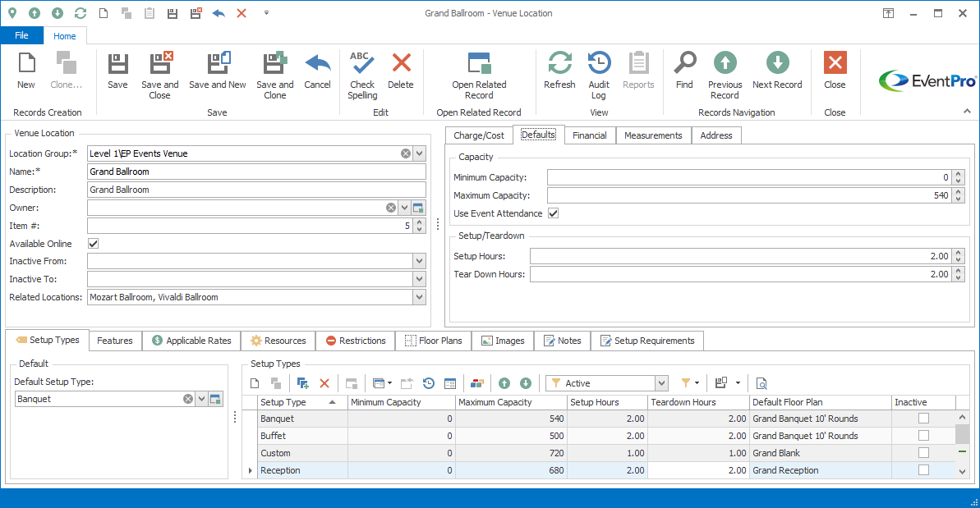This screenshot has height=508, width=980.
Task: Increase Maximum Capacity with spinner up
Action: tap(958, 191)
